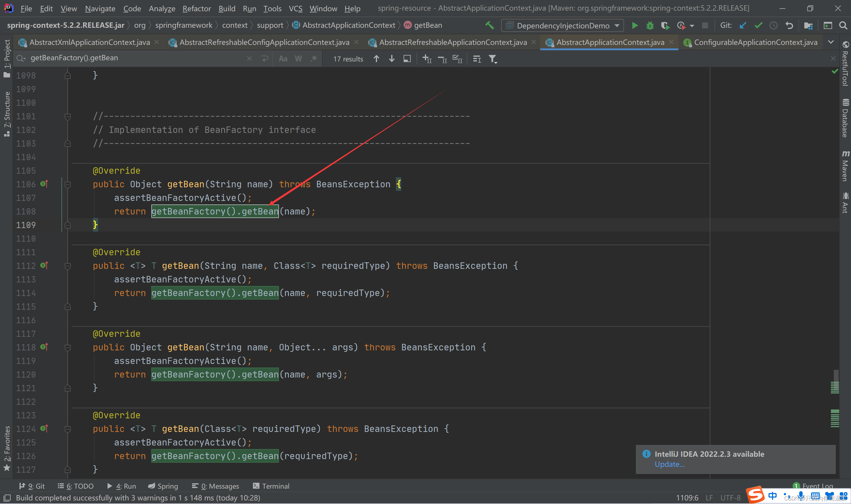Click the Update... link in notification

pos(669,464)
